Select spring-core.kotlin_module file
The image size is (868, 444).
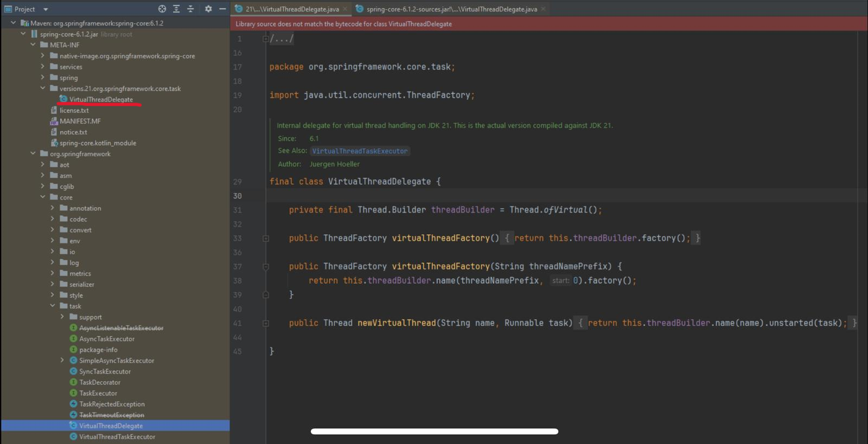98,143
